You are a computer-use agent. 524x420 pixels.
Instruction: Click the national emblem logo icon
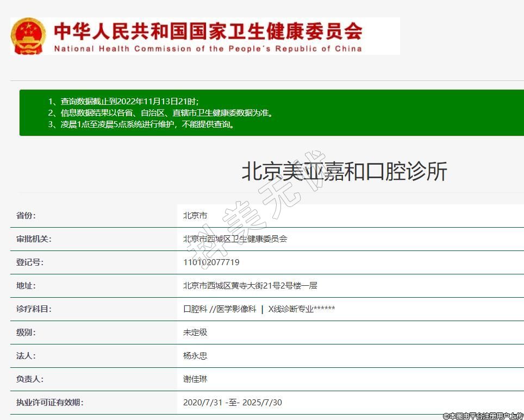(28, 36)
